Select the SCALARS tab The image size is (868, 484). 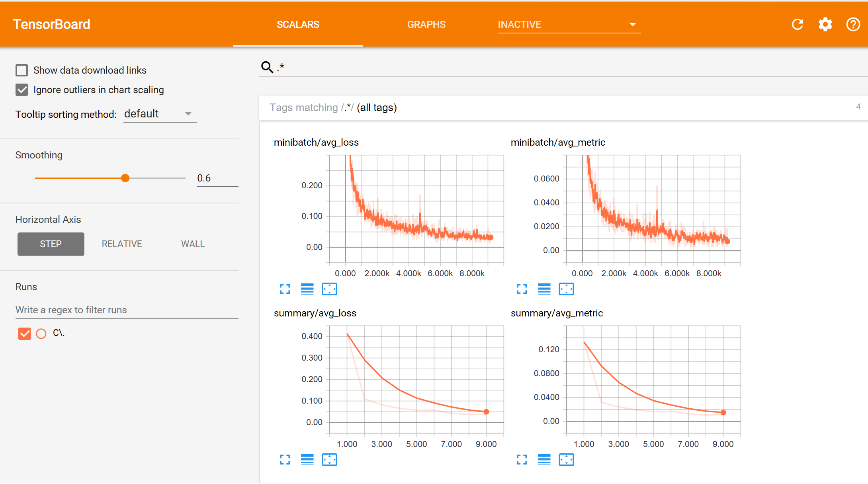tap(298, 24)
